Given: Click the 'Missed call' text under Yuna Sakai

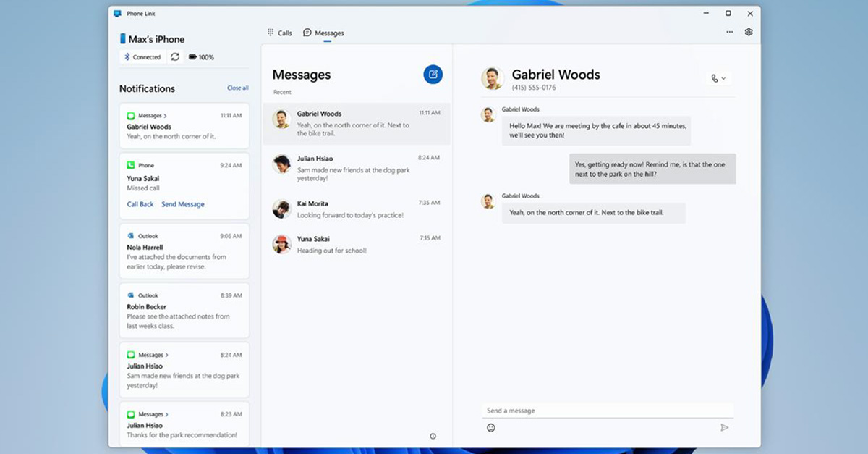Looking at the screenshot, I should pos(142,188).
